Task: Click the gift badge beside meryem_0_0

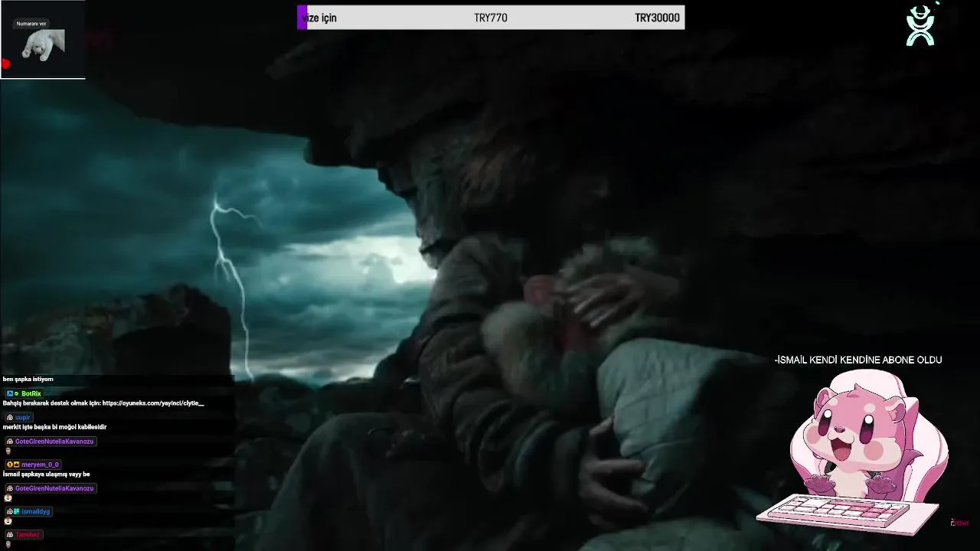Action: [16, 465]
